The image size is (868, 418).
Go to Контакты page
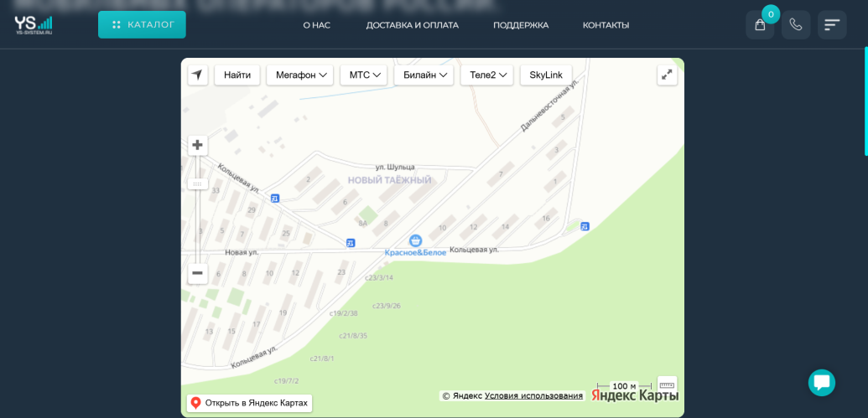click(606, 25)
